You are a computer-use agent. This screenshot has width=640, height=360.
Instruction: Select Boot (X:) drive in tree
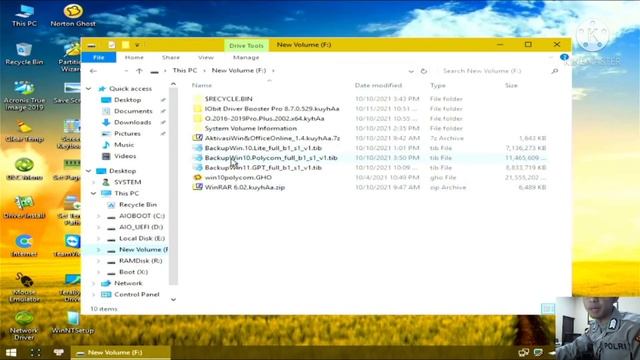[133, 272]
